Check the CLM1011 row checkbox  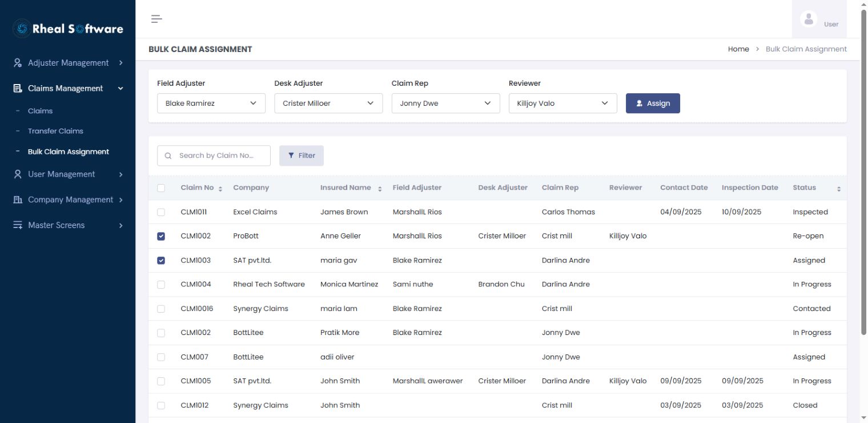[161, 212]
